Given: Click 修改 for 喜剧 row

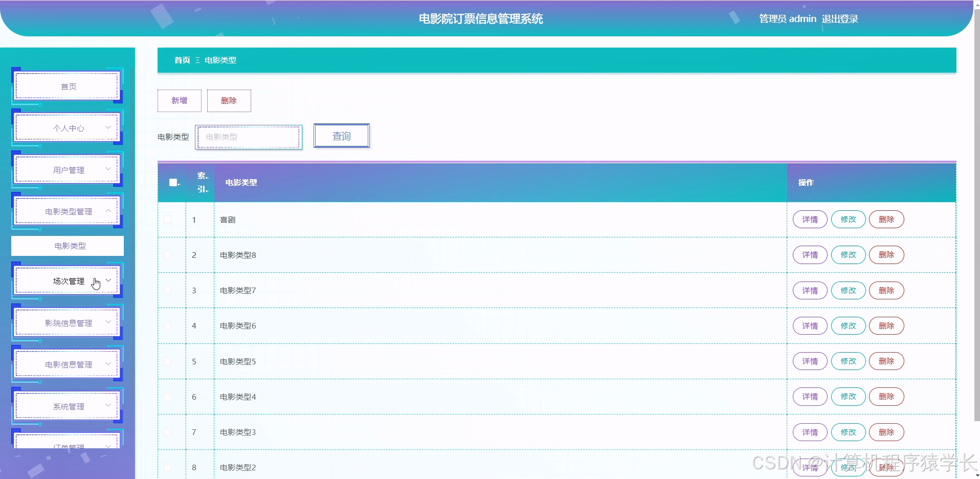Looking at the screenshot, I should tap(849, 220).
